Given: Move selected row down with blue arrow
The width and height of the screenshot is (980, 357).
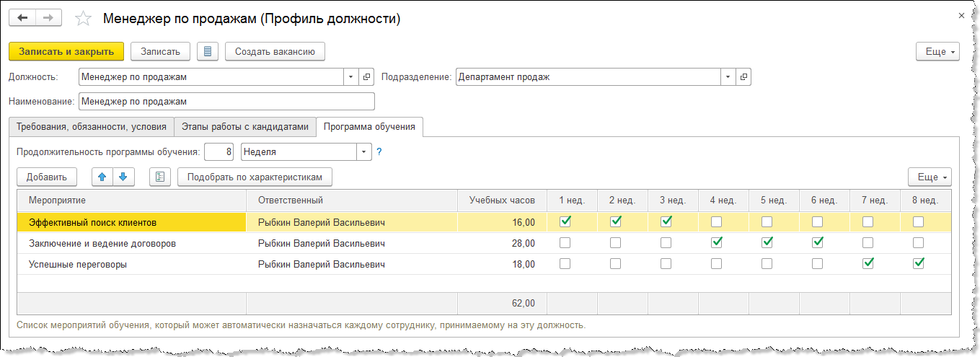Looking at the screenshot, I should 123,177.
